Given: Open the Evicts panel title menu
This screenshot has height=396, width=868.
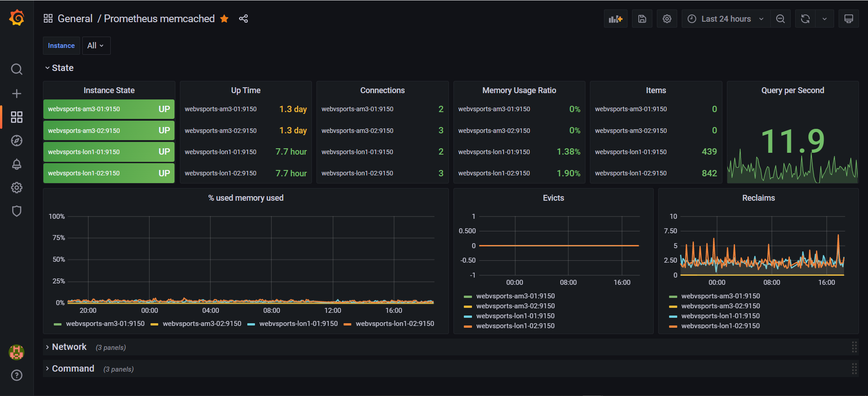Looking at the screenshot, I should click(x=553, y=198).
